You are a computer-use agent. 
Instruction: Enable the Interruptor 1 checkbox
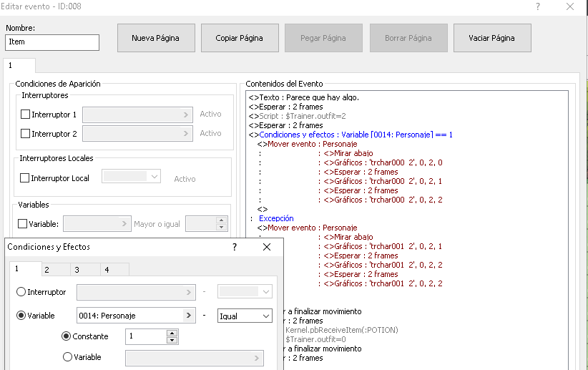[x=26, y=115]
